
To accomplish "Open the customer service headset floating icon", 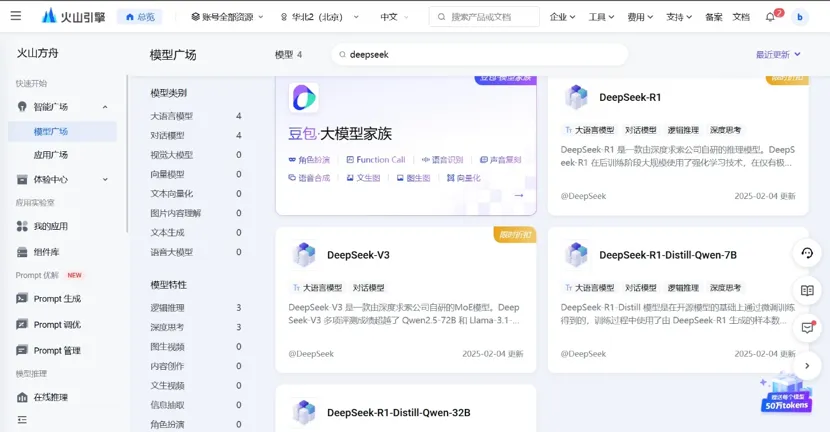I will tap(807, 253).
